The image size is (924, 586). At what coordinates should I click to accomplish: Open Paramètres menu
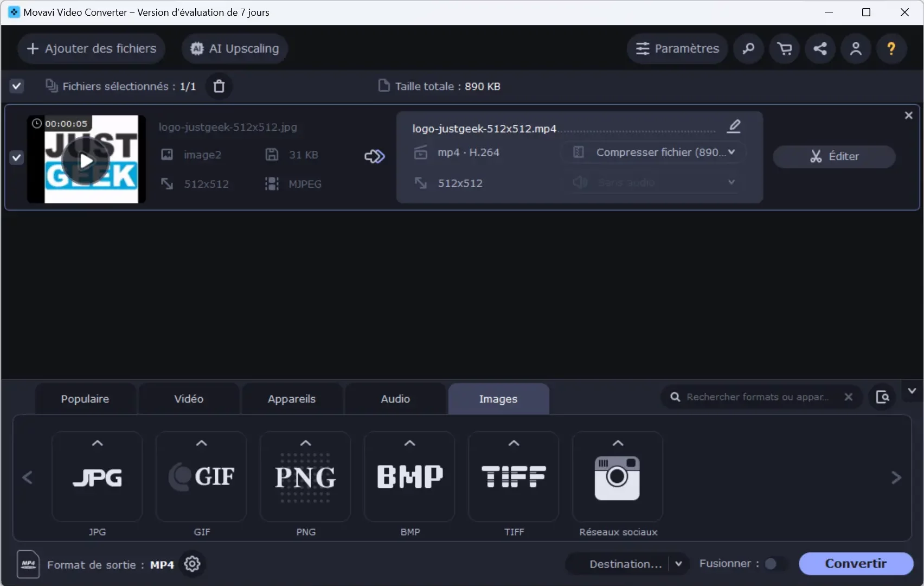pyautogui.click(x=677, y=48)
